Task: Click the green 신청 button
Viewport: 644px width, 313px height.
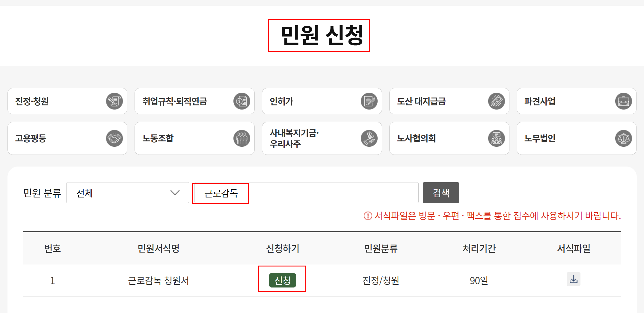Action: click(282, 280)
